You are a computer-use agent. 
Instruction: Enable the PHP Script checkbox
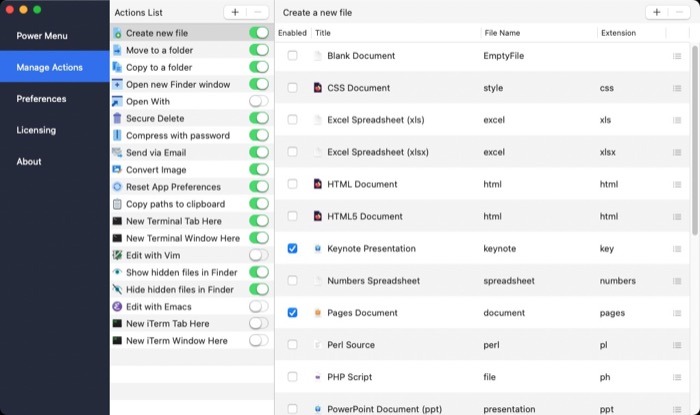[x=292, y=377]
